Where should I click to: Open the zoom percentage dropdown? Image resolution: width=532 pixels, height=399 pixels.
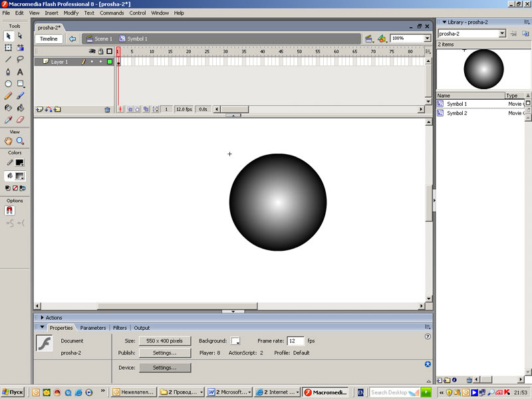[x=428, y=39]
